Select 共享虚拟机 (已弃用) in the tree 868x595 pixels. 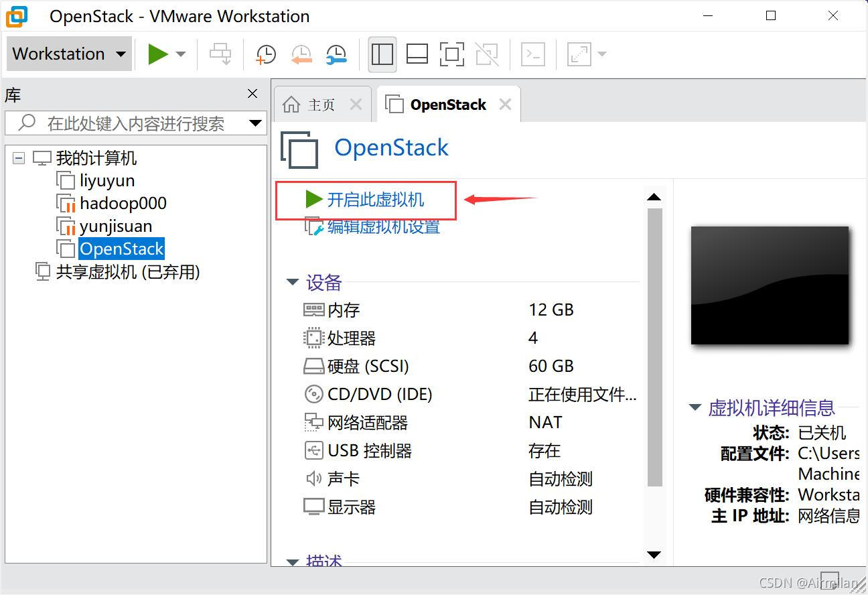click(128, 271)
